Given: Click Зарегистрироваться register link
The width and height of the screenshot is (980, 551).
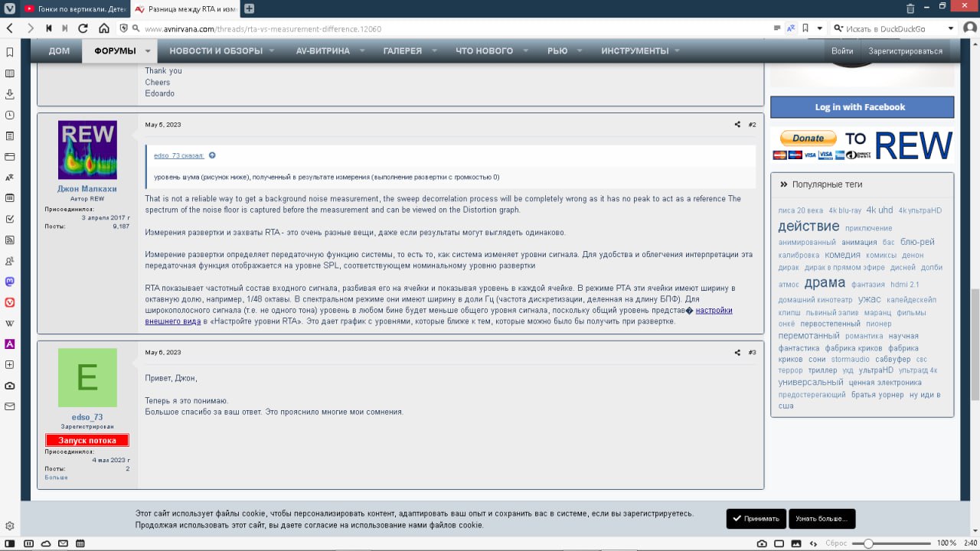Looking at the screenshot, I should click(906, 51).
